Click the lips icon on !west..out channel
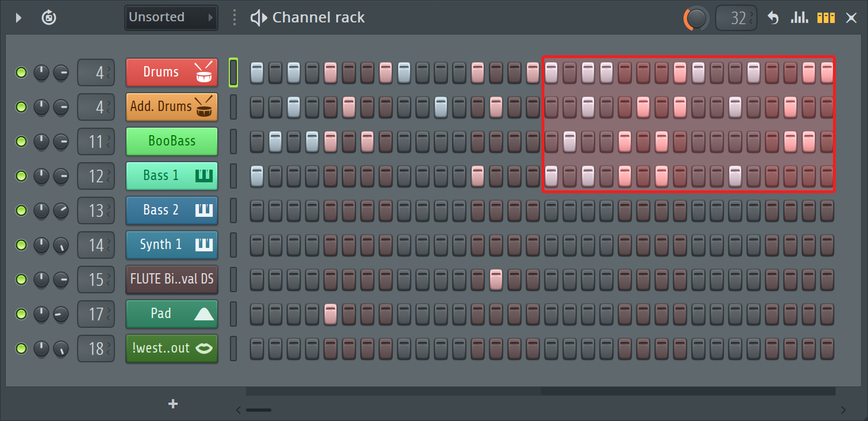Screen dimensions: 868x421 (x=204, y=348)
